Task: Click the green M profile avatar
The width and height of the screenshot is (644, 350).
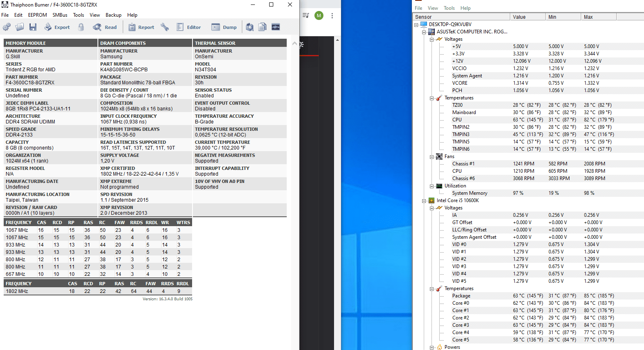Action: coord(319,15)
